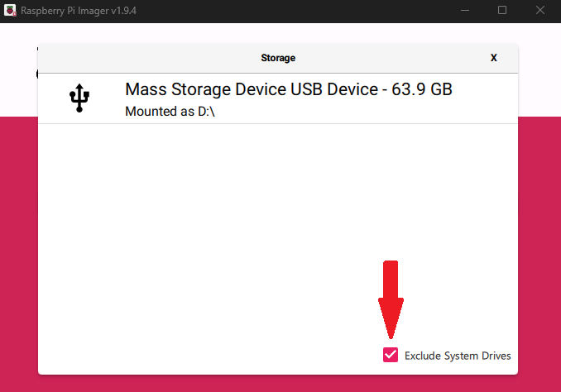The width and height of the screenshot is (561, 392).
Task: Select Mass Storage Device USB Device entry
Action: pos(278,98)
